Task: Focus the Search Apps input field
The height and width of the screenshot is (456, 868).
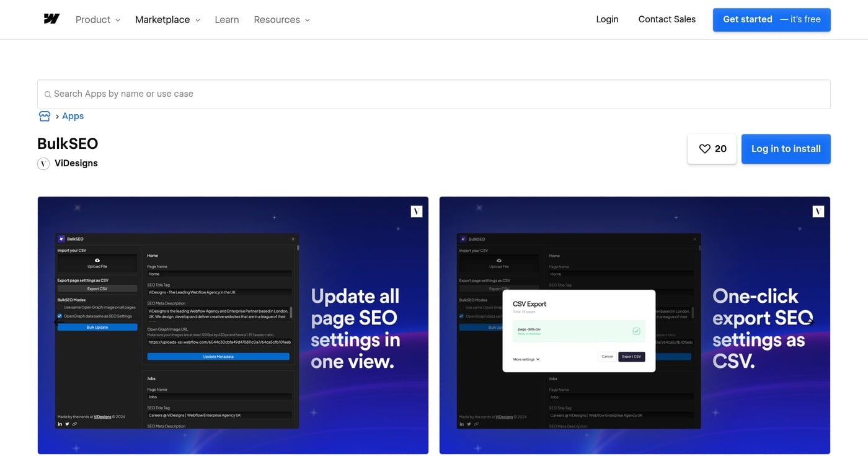Action: (x=434, y=94)
